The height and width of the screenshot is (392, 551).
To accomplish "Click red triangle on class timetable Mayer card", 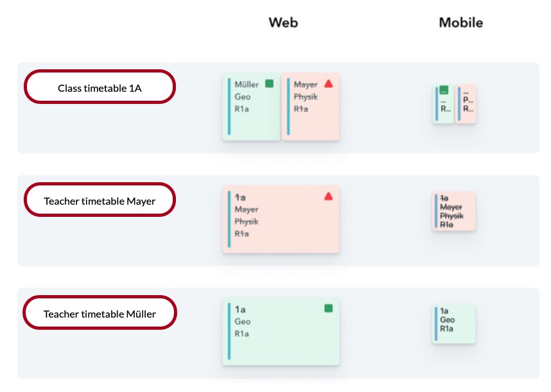I will [329, 83].
